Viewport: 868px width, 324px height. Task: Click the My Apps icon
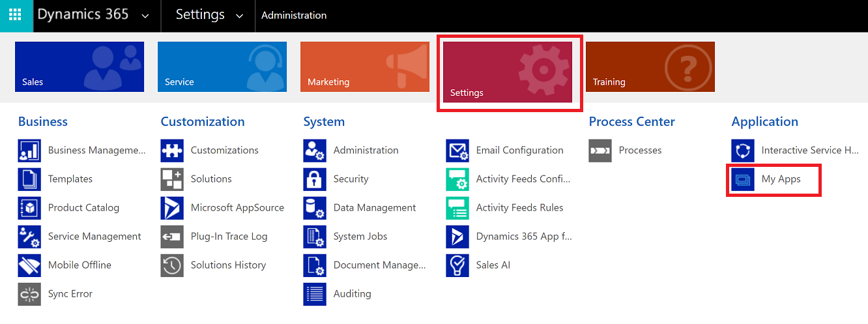click(x=743, y=179)
